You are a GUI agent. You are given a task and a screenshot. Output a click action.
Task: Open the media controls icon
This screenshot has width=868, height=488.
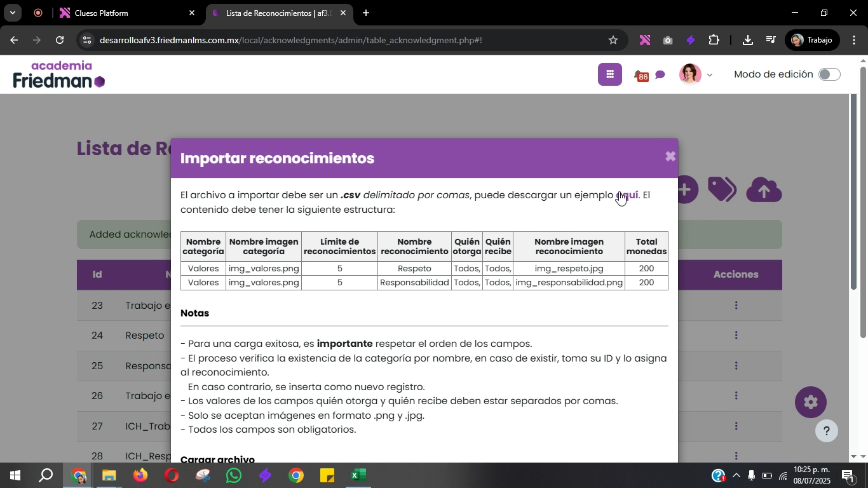771,40
